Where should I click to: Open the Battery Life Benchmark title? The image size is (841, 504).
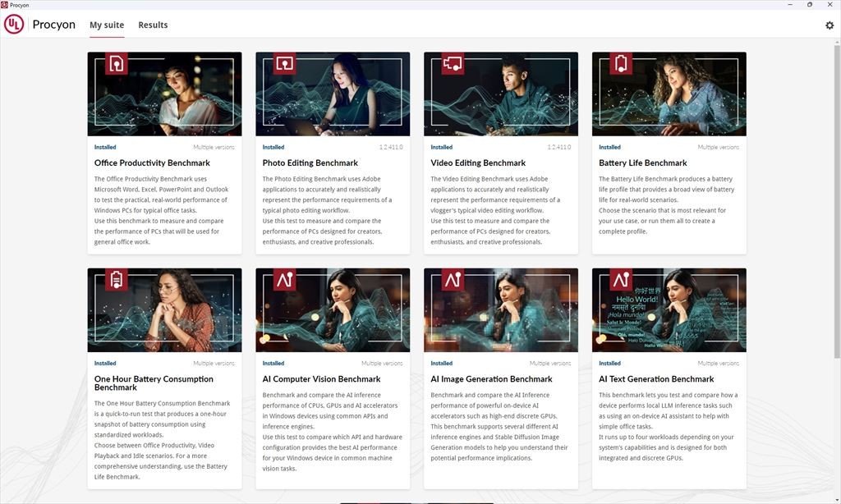(x=642, y=163)
